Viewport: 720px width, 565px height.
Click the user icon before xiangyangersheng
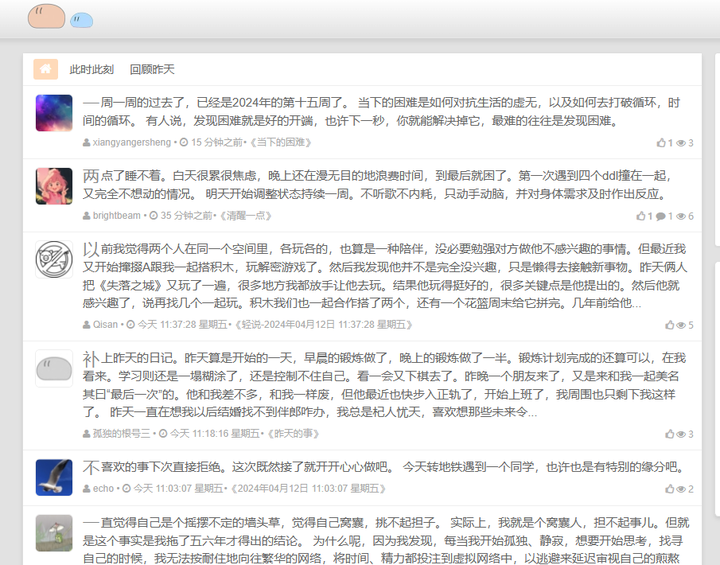click(86, 143)
